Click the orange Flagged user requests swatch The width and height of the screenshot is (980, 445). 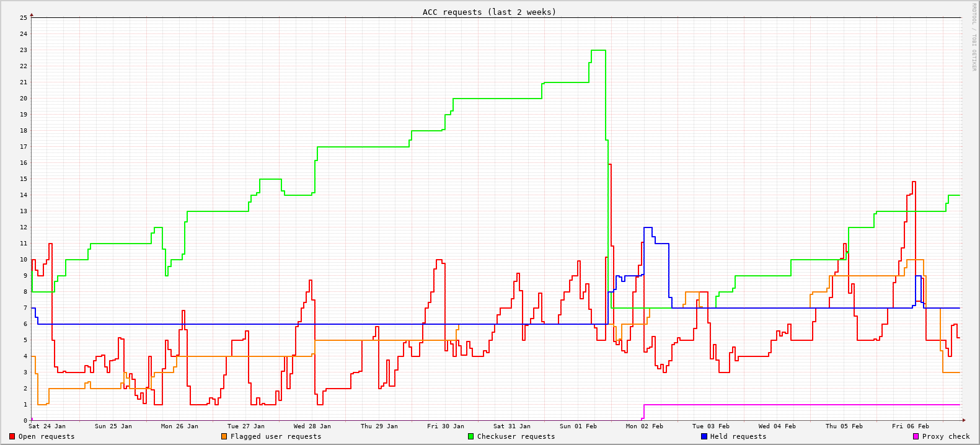[224, 436]
